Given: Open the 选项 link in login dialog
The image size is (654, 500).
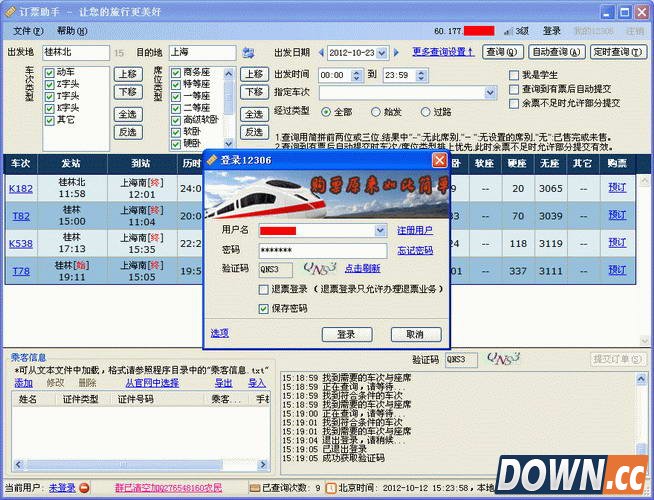Looking at the screenshot, I should (219, 333).
